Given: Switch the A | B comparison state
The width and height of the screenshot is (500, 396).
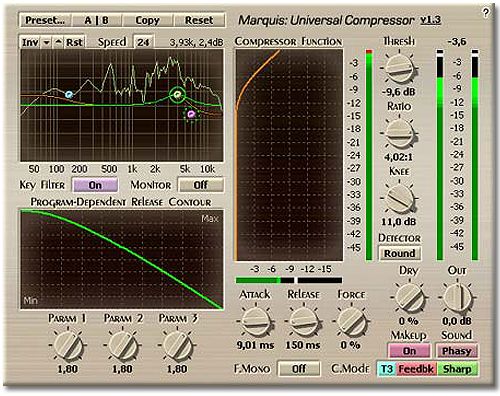Looking at the screenshot, I should pos(97,20).
